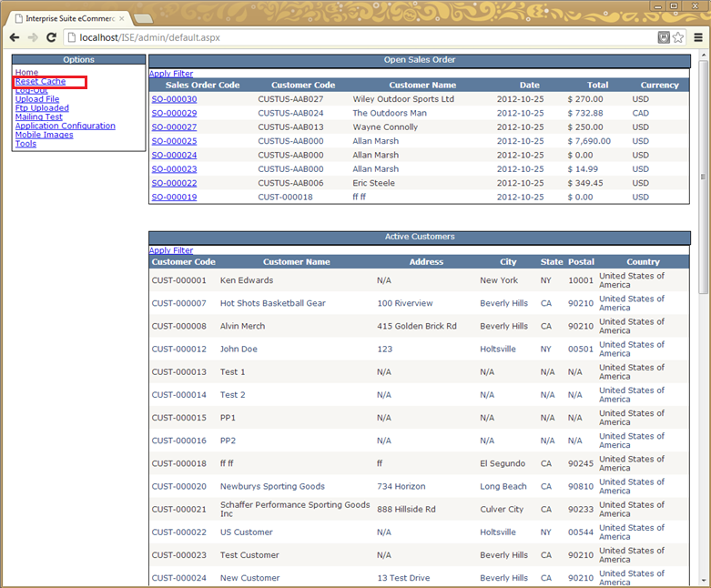711x588 pixels.
Task: Open sales order SO-000030
Action: [x=174, y=99]
